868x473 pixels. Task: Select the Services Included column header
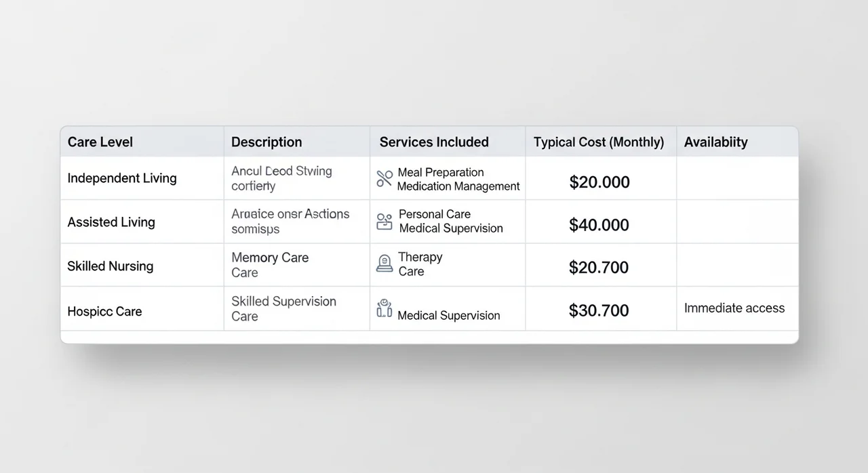click(x=434, y=142)
